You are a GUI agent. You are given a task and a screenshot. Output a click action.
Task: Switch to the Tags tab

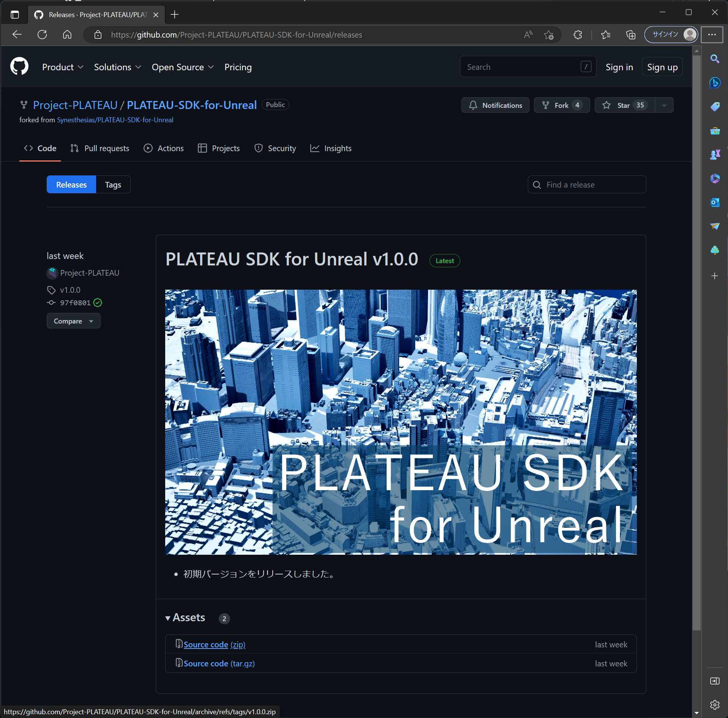click(112, 184)
